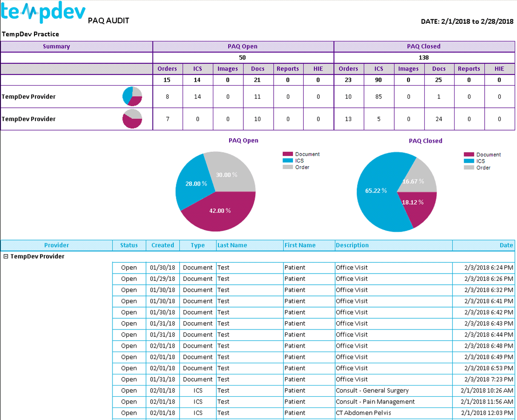Open the Type column sorting options

[197, 245]
